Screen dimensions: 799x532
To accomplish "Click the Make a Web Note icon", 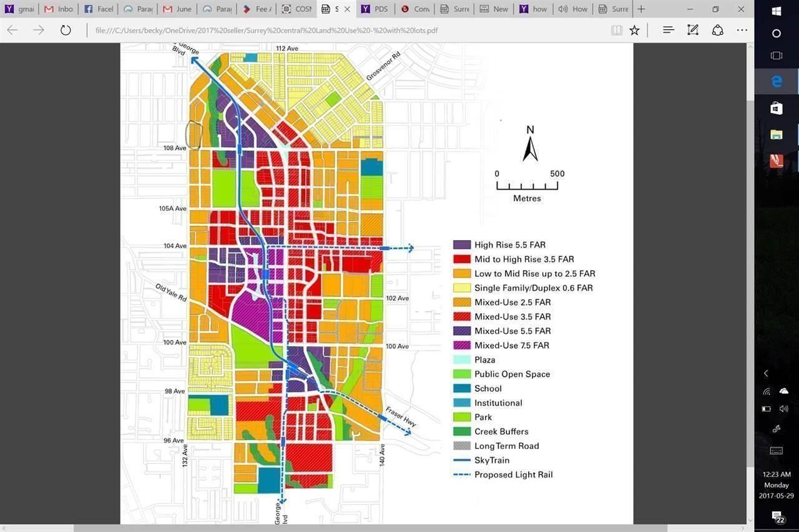I will pyautogui.click(x=692, y=30).
